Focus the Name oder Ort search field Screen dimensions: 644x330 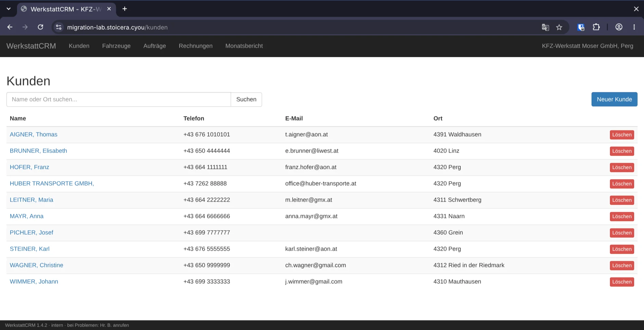click(119, 99)
